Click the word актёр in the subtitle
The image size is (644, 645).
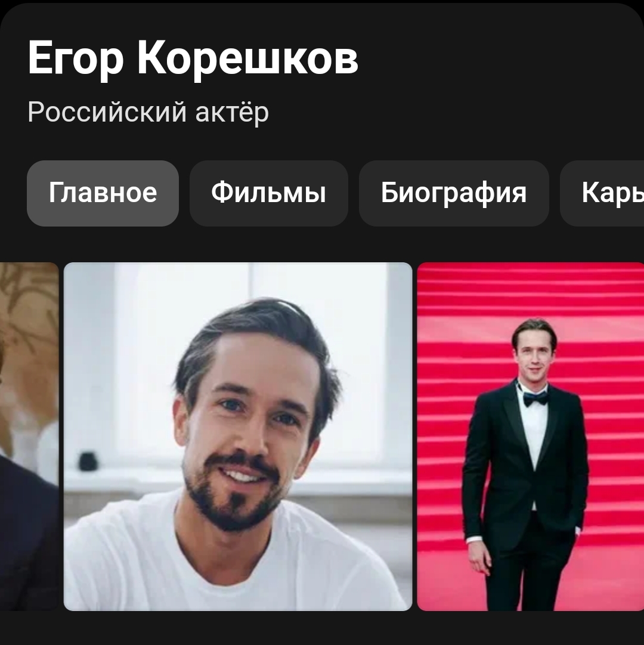pos(232,112)
